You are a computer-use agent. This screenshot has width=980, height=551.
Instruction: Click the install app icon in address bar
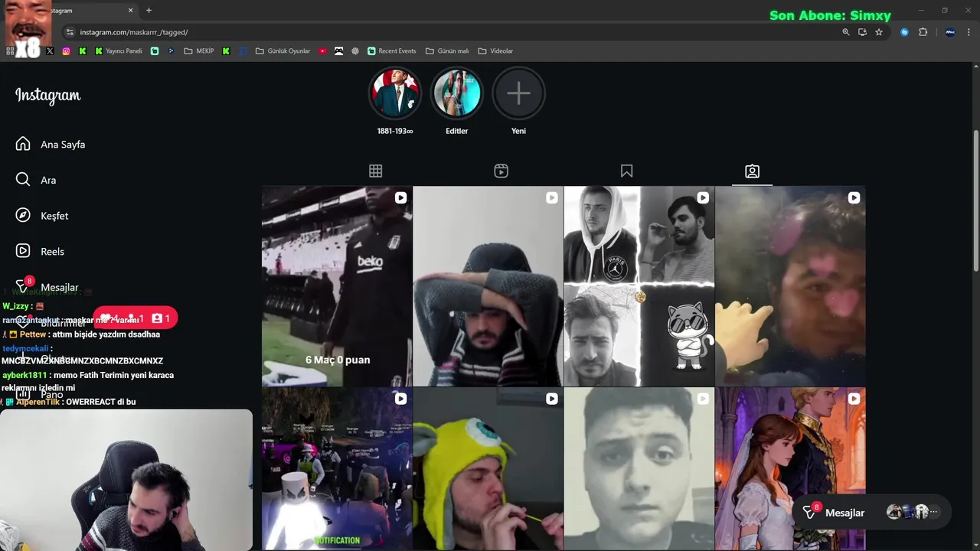click(862, 32)
